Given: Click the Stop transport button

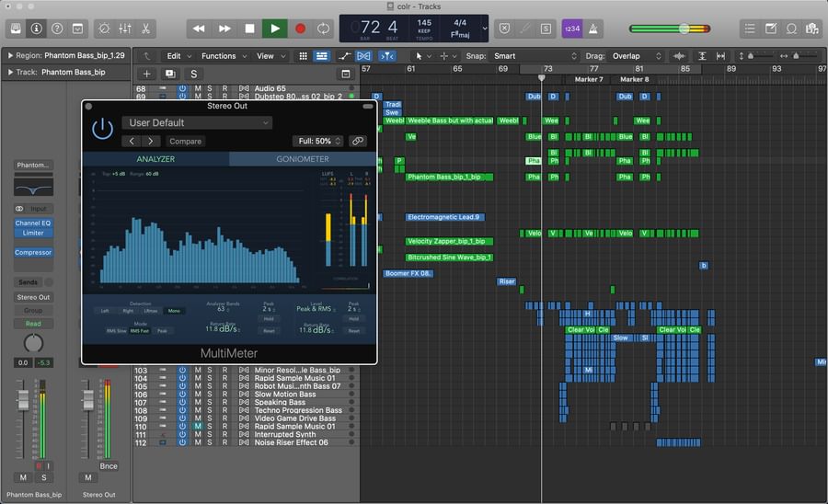Looking at the screenshot, I should click(249, 29).
